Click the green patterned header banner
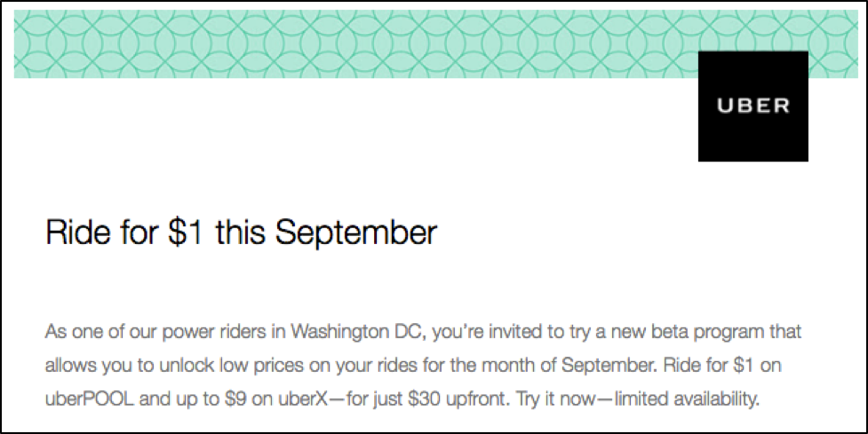This screenshot has height=434, width=868. tap(355, 46)
